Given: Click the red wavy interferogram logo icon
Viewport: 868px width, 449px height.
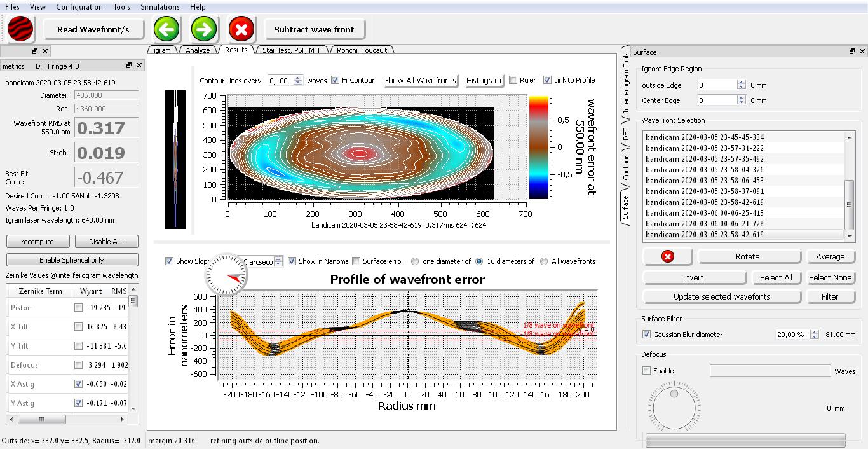Looking at the screenshot, I should 20,29.
